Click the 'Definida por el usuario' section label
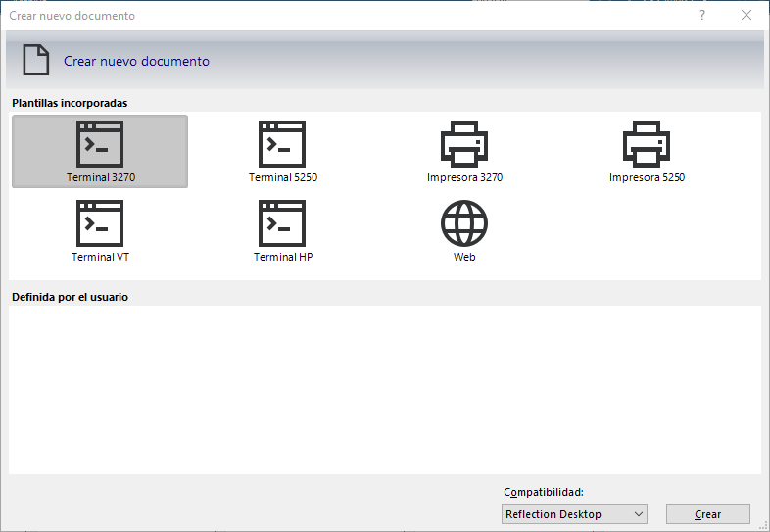 (x=70, y=297)
